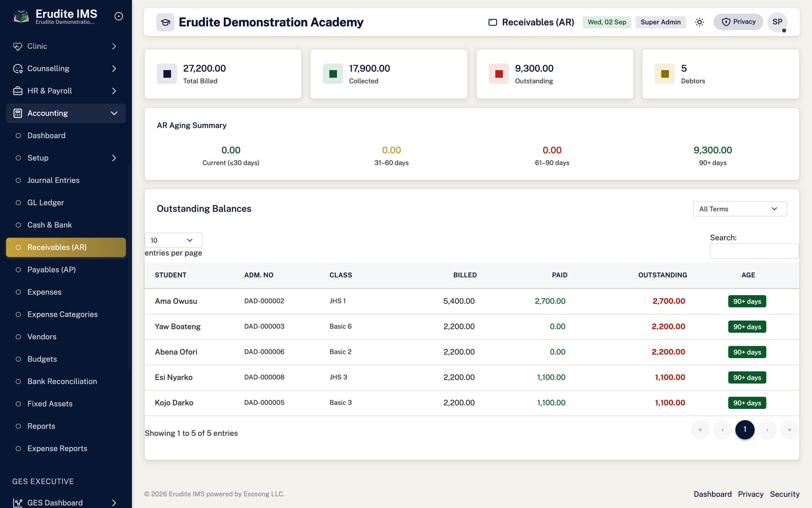812x508 pixels.
Task: Expand the Counselling menu chevron
Action: (114, 69)
